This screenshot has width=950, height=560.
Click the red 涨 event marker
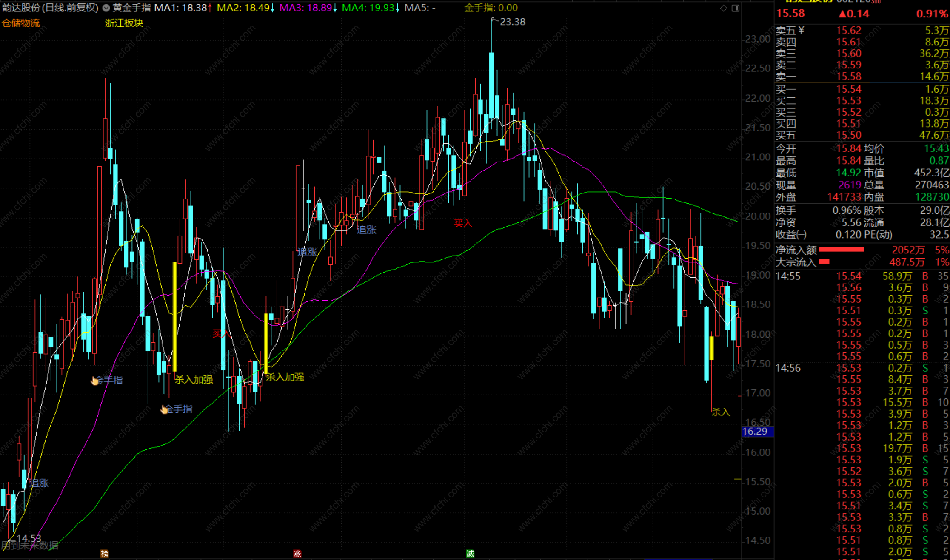tap(297, 553)
